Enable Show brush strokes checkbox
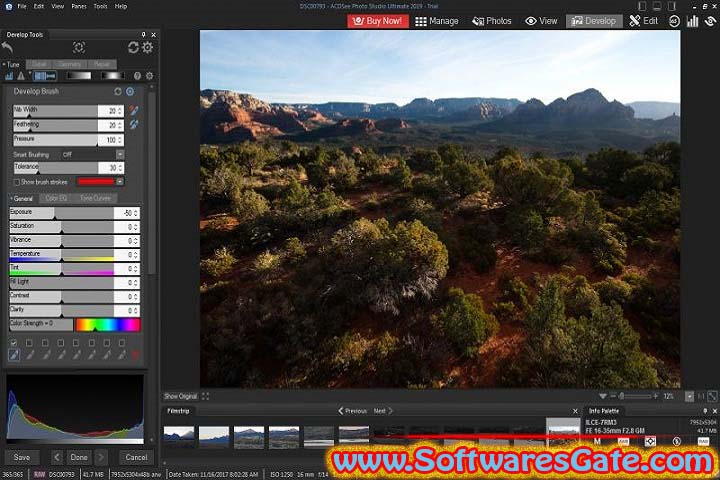 (17, 182)
